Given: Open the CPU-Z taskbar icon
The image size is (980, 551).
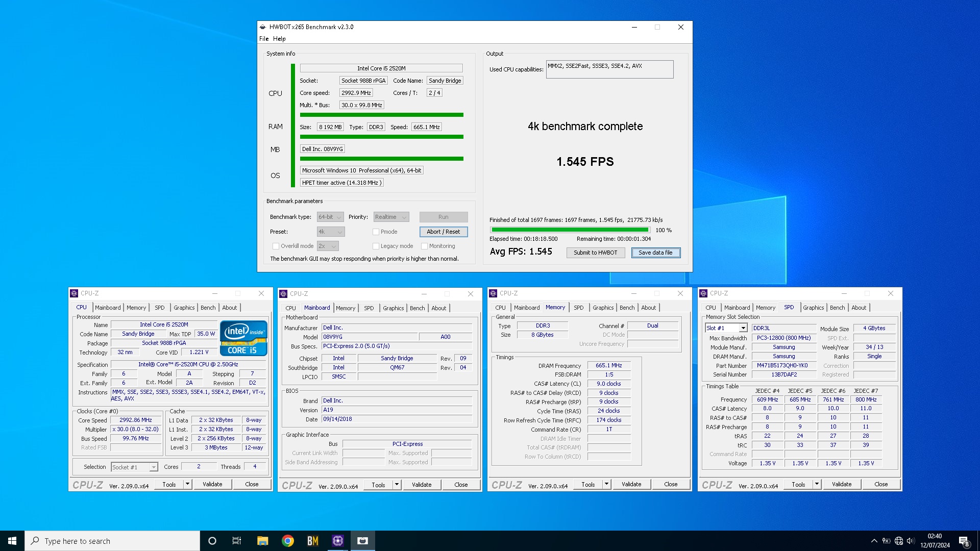Looking at the screenshot, I should [x=338, y=541].
